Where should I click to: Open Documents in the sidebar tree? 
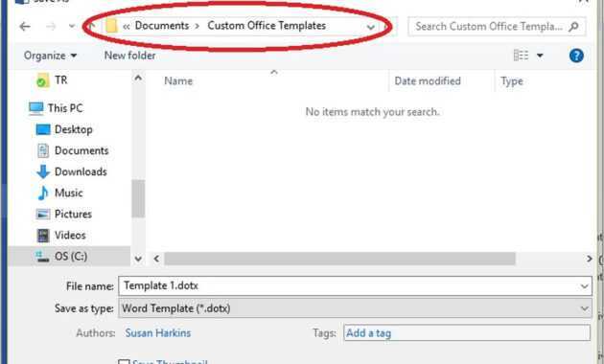pyautogui.click(x=81, y=150)
